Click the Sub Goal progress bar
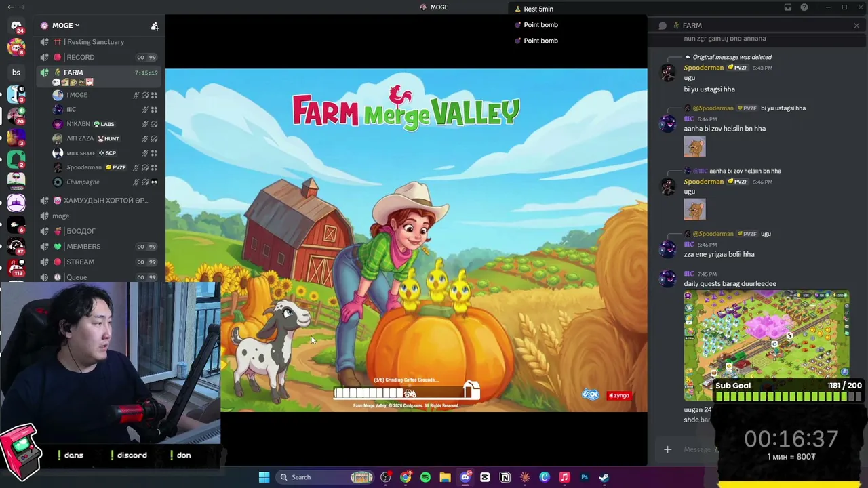Image resolution: width=868 pixels, height=488 pixels. (x=788, y=396)
